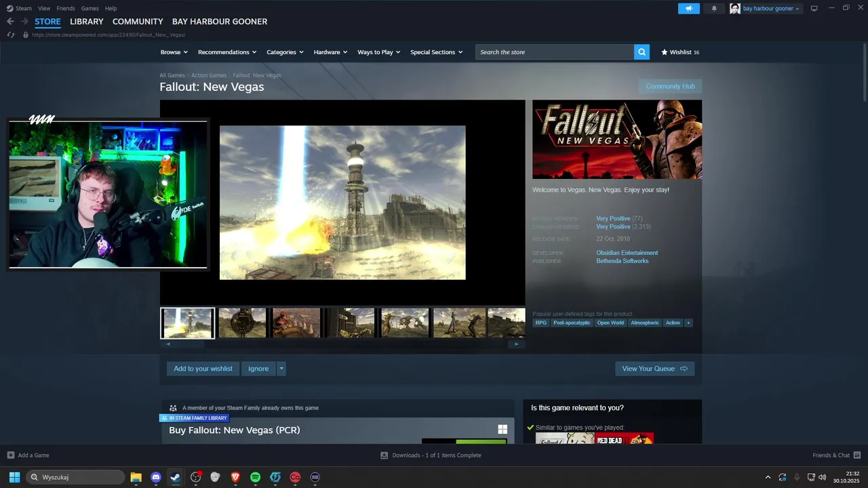Open the Help menu
This screenshot has height=488, width=868.
111,8
